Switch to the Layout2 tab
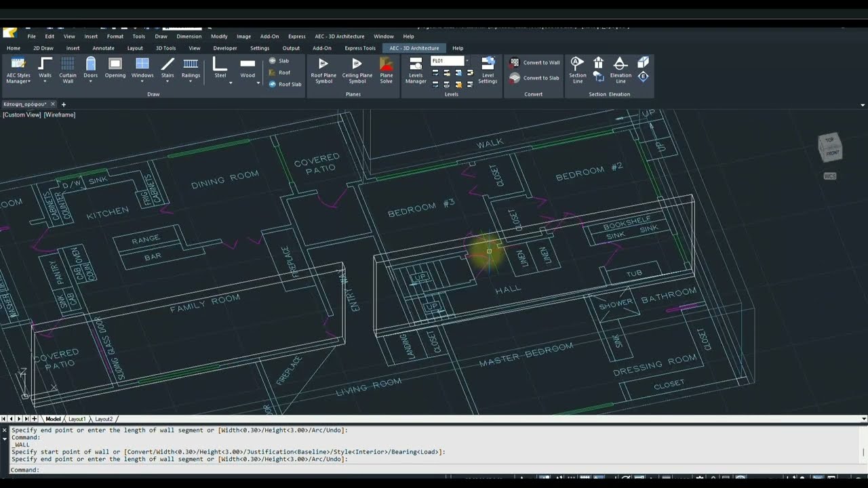The width and height of the screenshot is (868, 488). 104,419
